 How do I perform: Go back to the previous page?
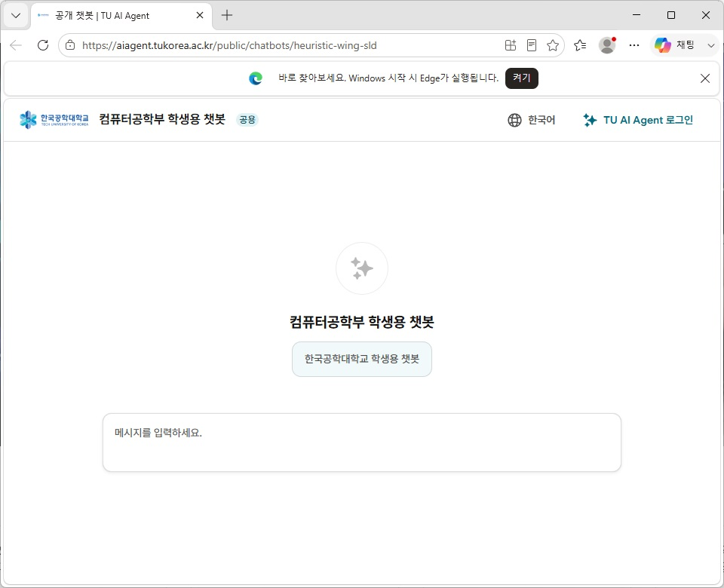point(16,45)
